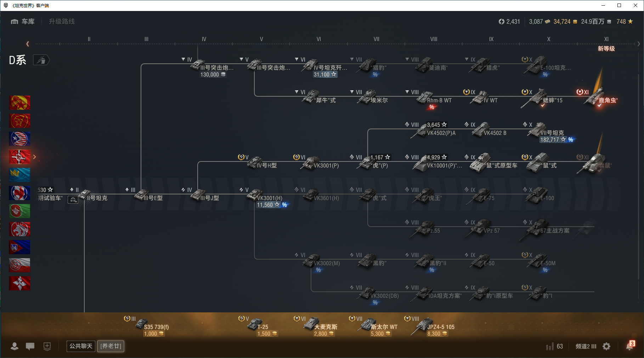Select the Rhm-B WT tank destroyer

(x=429, y=100)
